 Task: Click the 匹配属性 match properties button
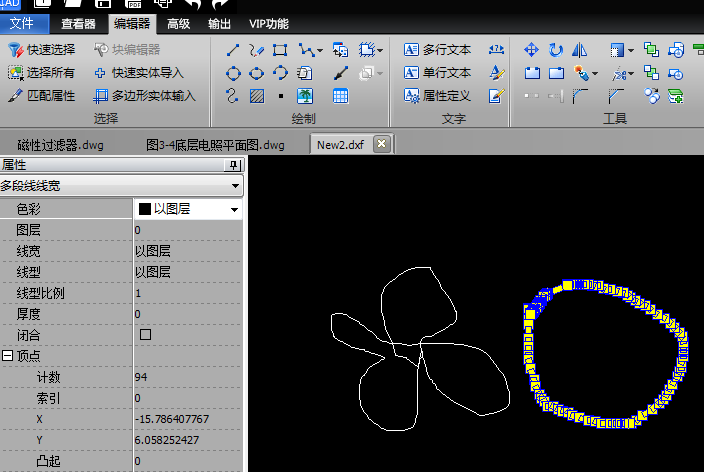[x=41, y=96]
